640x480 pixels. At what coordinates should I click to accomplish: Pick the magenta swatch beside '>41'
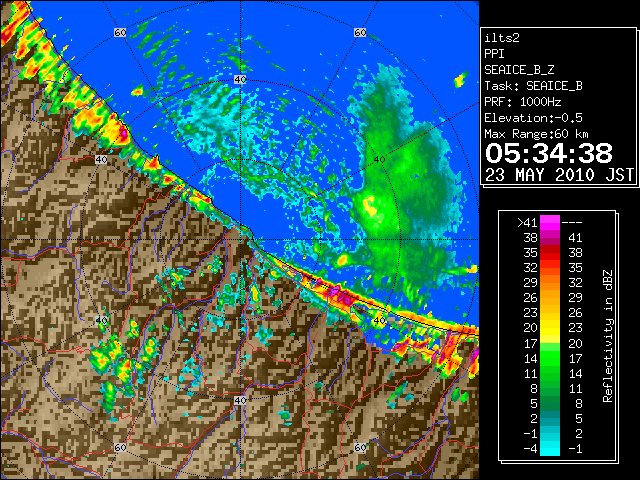tap(550, 223)
